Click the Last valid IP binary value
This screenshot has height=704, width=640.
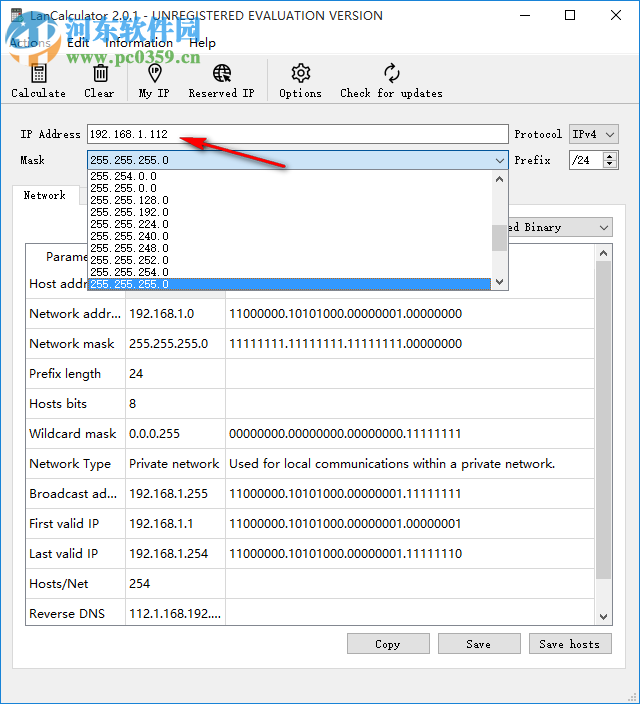pyautogui.click(x=345, y=554)
